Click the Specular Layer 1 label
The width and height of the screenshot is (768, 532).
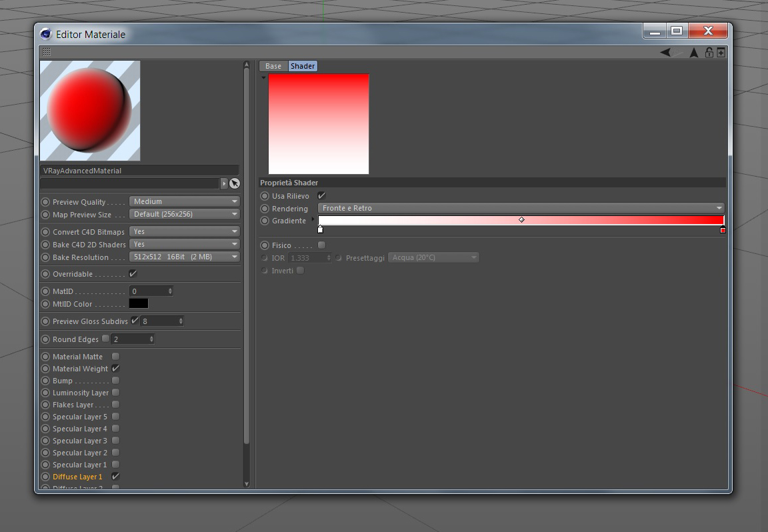click(x=79, y=465)
